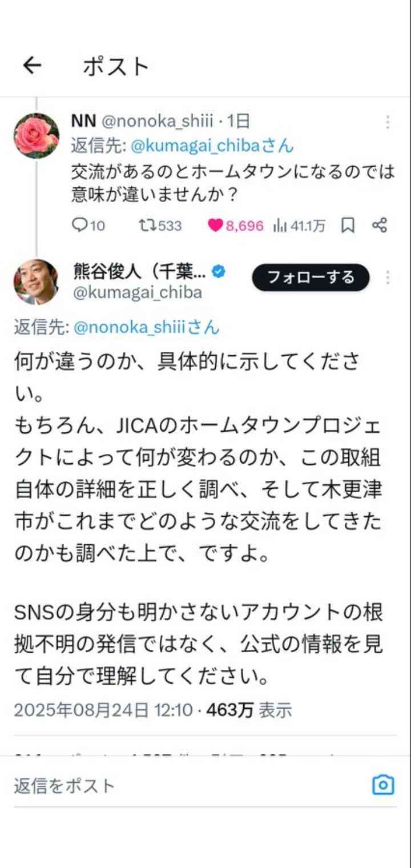Open replies via the comment bubble icon
The height and width of the screenshot is (868, 411).
(x=80, y=226)
